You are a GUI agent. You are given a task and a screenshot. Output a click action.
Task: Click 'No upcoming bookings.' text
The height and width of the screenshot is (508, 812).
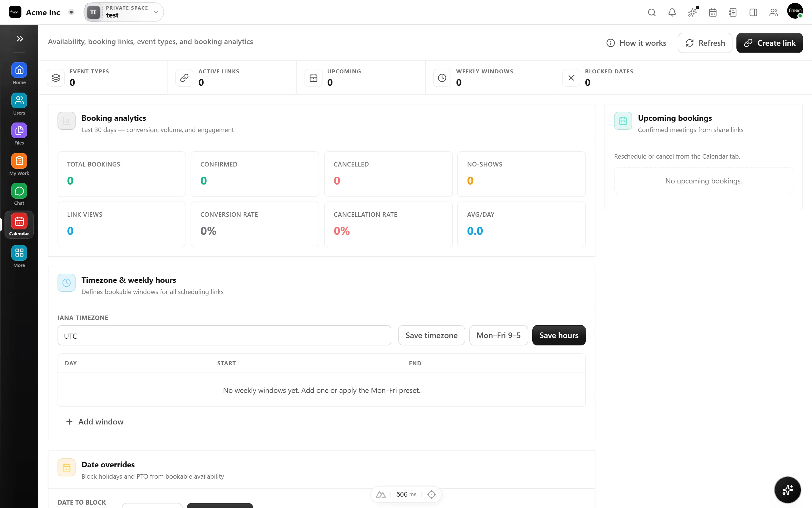point(703,181)
